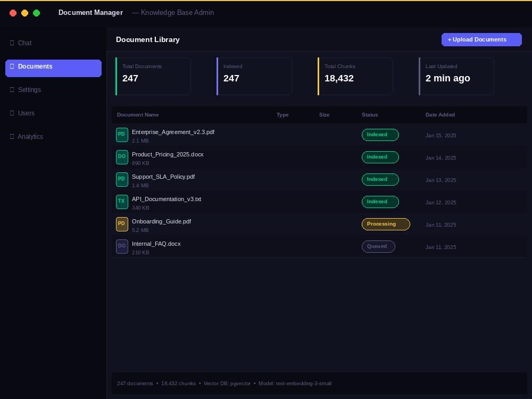The height and width of the screenshot is (399, 532).
Task: Click the Queued status badge
Action: [x=378, y=247]
